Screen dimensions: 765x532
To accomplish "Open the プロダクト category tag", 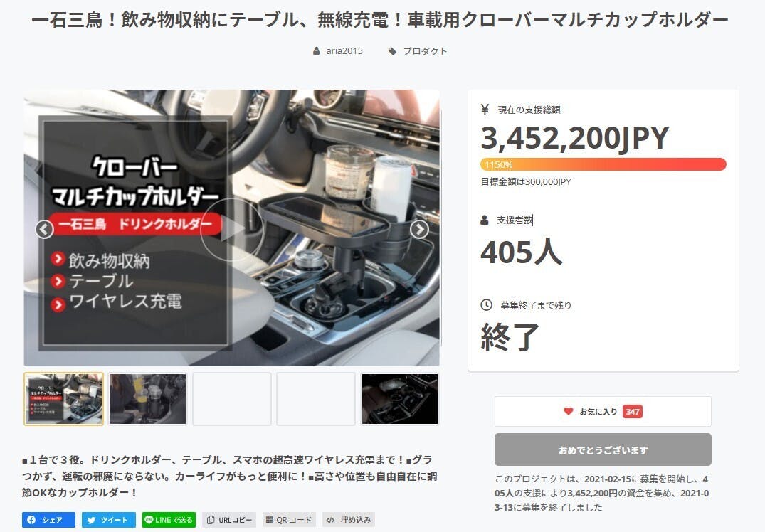I will click(425, 51).
